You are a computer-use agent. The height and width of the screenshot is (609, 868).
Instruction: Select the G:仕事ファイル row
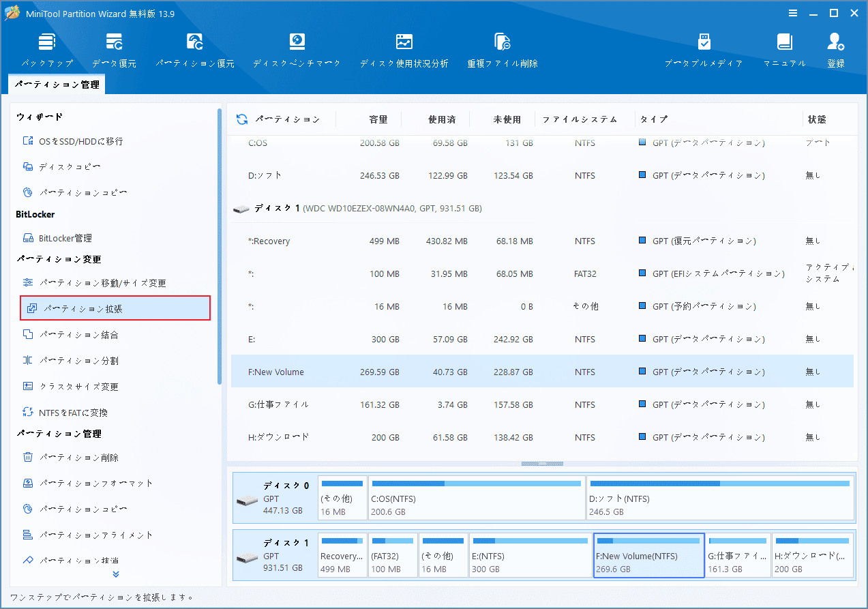[x=542, y=404]
